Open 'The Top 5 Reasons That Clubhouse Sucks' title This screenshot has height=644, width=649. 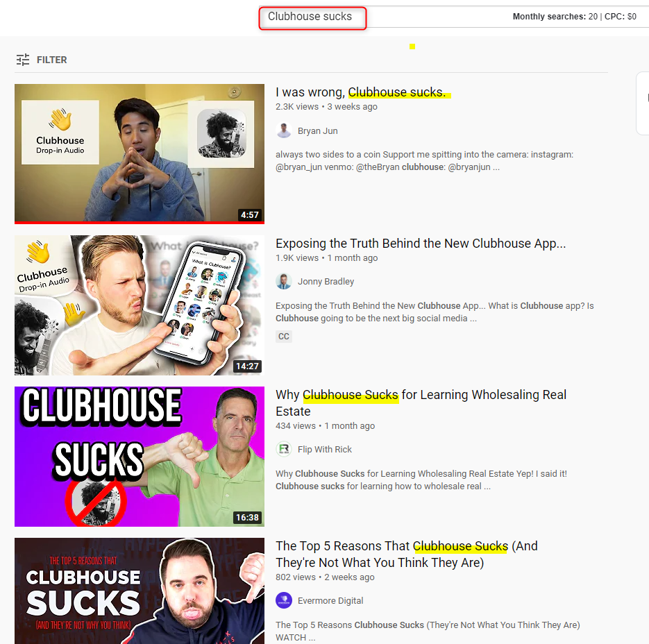[407, 554]
